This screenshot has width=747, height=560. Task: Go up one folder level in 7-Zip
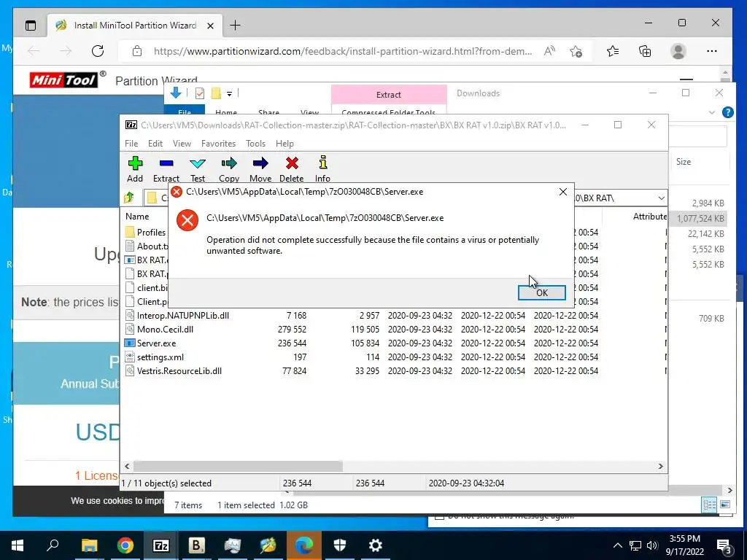pos(128,198)
